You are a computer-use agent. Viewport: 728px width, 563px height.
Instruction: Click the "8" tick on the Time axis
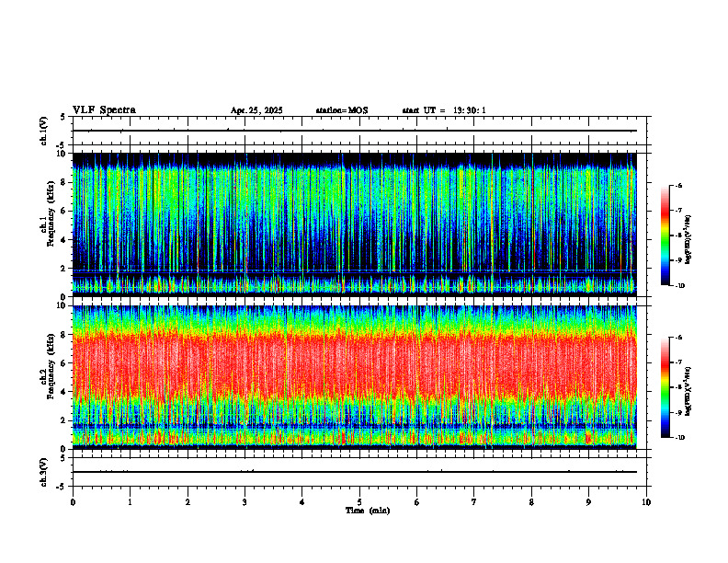point(531,502)
